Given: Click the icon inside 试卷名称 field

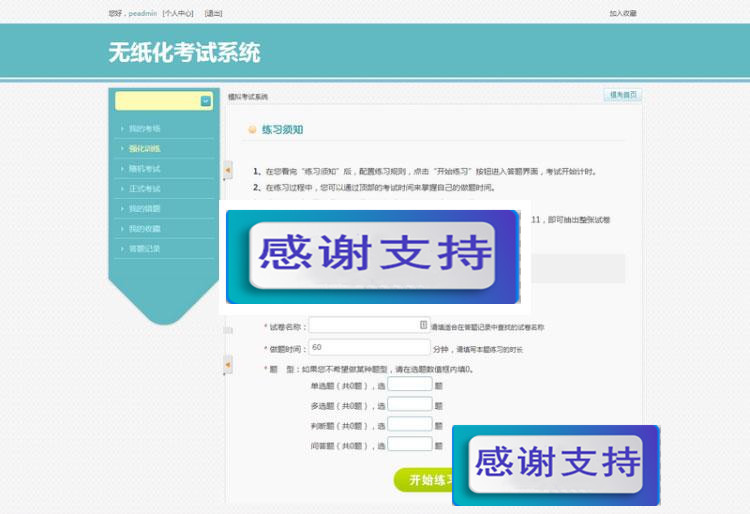Looking at the screenshot, I should 423,325.
